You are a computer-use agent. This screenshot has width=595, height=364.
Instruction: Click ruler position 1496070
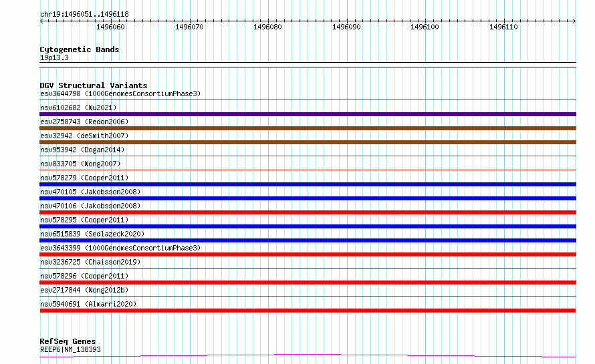[x=189, y=27]
